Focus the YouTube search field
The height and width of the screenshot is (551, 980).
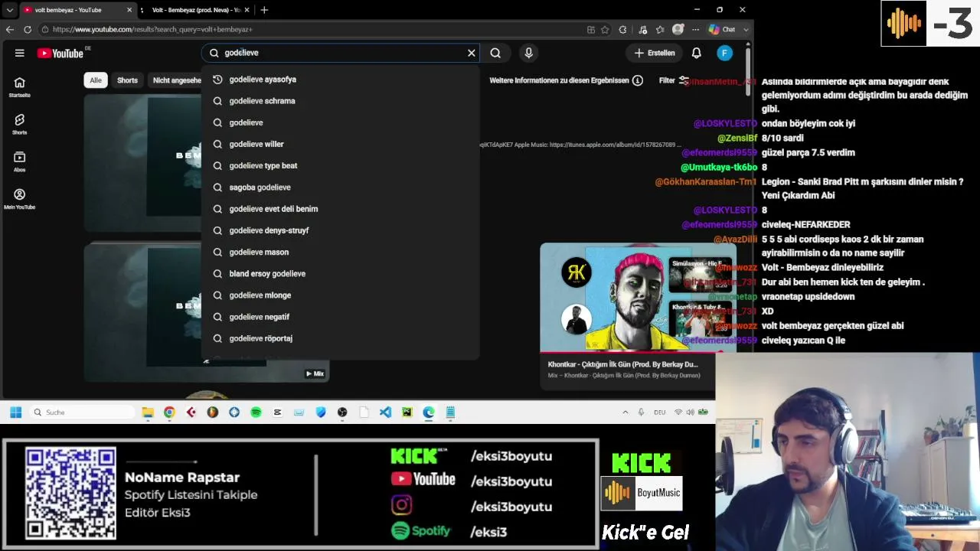tap(341, 53)
